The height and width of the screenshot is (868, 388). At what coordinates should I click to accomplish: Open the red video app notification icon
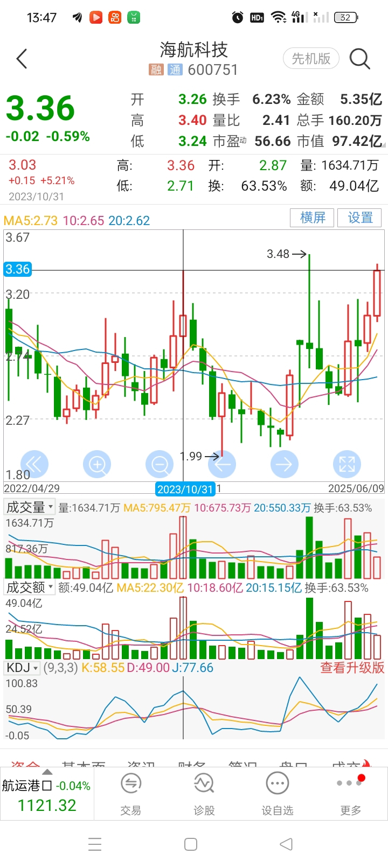[96, 18]
